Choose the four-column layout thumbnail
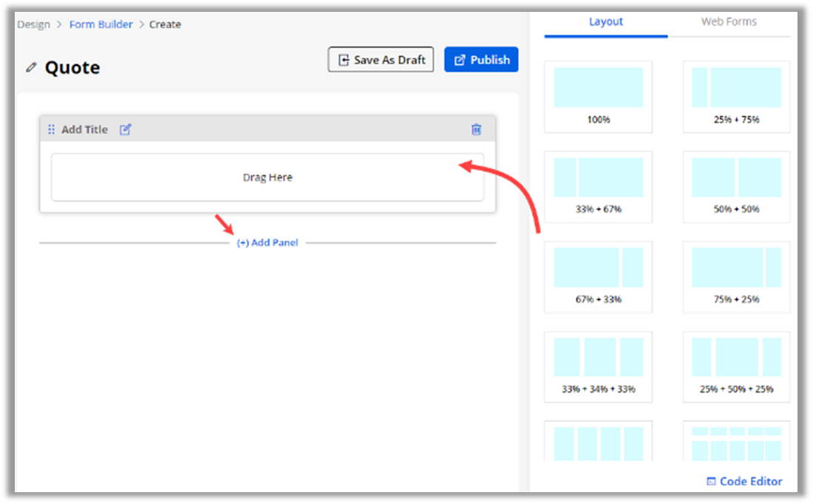 598,443
